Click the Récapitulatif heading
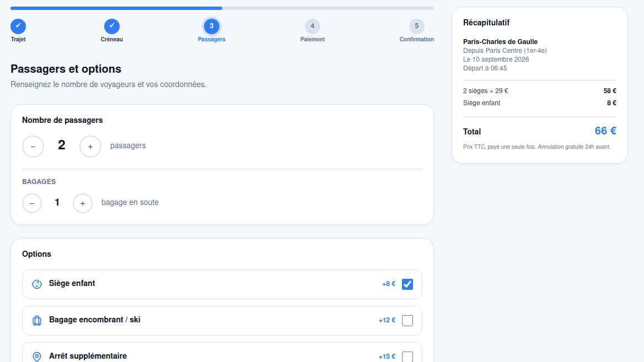The width and height of the screenshot is (644, 362). click(x=486, y=23)
